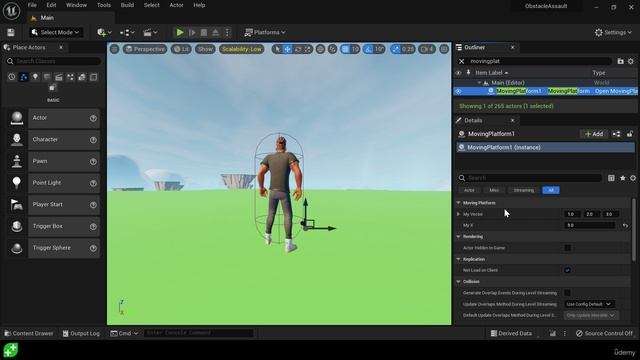This screenshot has height=360, width=640.
Task: Select the Recently Placed category icon
Action: tap(11, 77)
